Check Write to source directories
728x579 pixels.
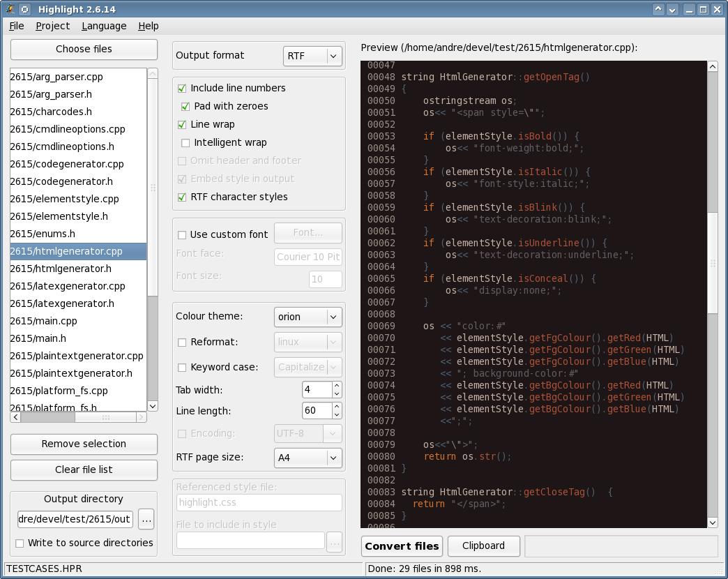20,543
